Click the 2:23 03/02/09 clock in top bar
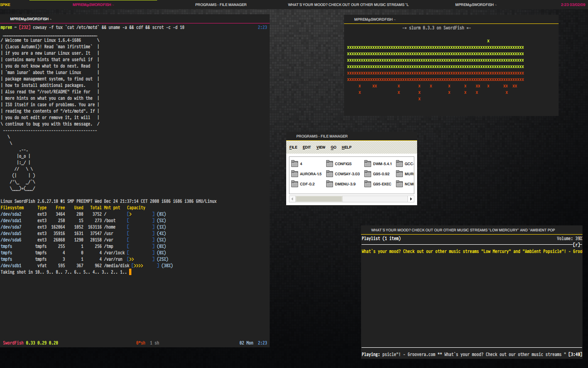 pos(574,5)
